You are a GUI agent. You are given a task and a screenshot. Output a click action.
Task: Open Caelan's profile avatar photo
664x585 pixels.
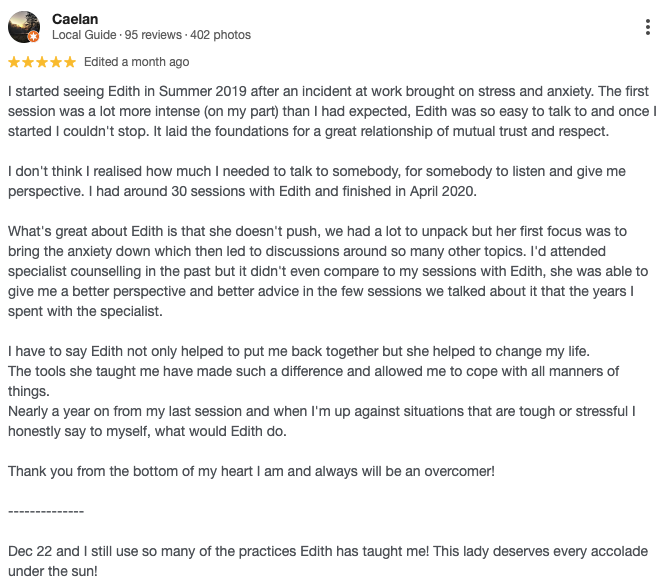(23, 27)
